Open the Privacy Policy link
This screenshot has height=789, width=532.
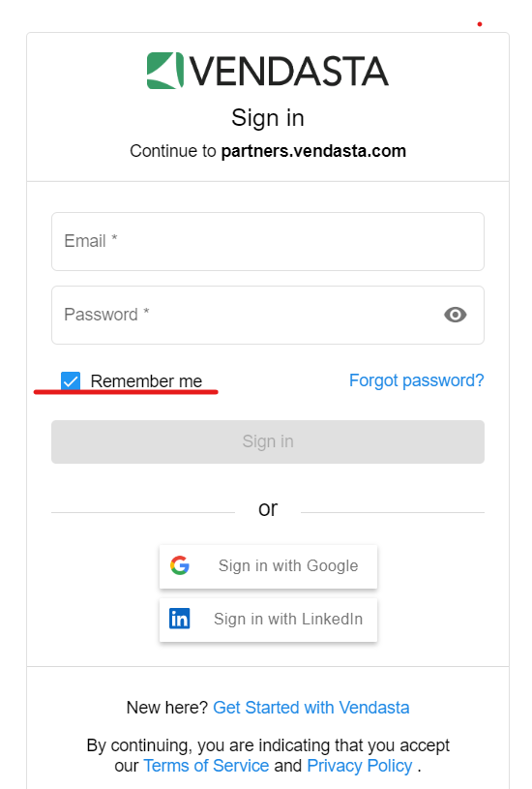pyautogui.click(x=360, y=766)
